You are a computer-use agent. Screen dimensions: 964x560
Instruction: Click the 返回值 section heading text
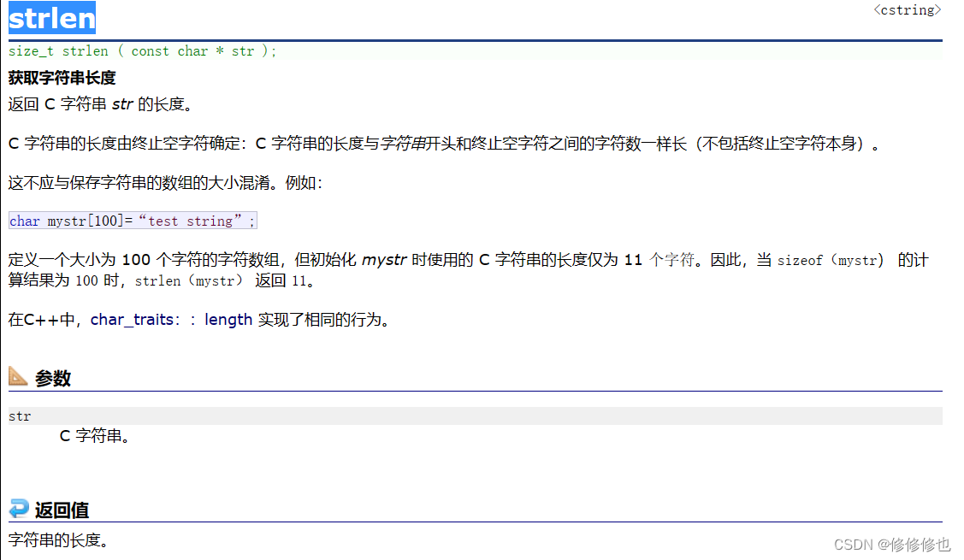[x=64, y=510]
